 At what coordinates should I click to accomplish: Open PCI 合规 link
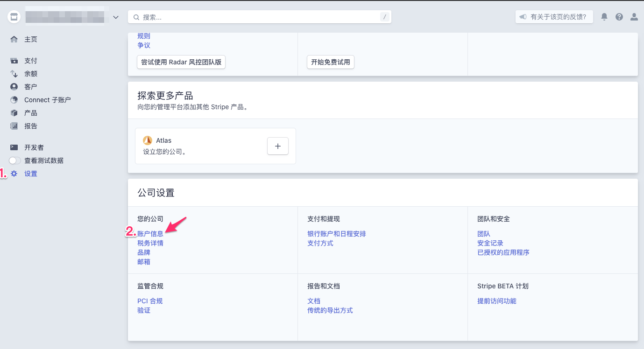point(150,301)
